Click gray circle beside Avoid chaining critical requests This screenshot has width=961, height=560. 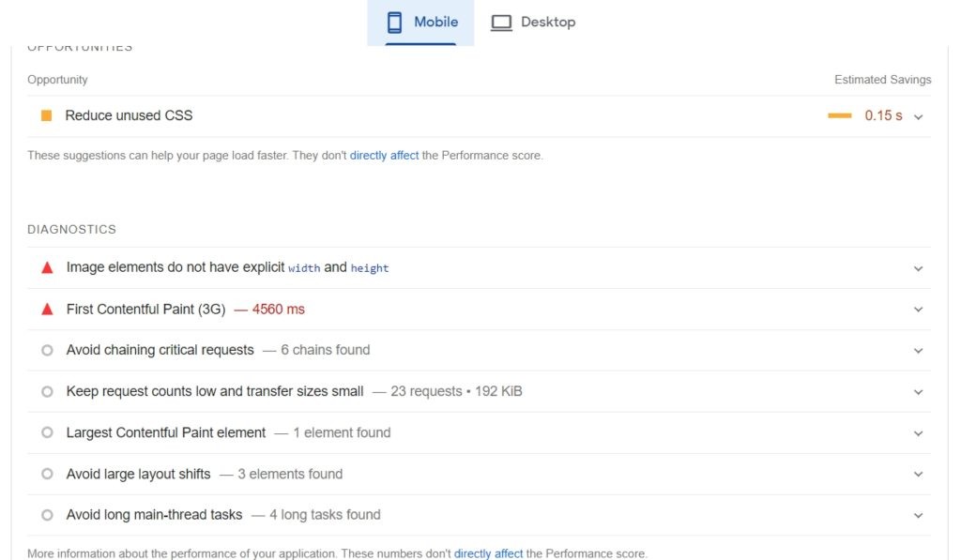(x=47, y=351)
